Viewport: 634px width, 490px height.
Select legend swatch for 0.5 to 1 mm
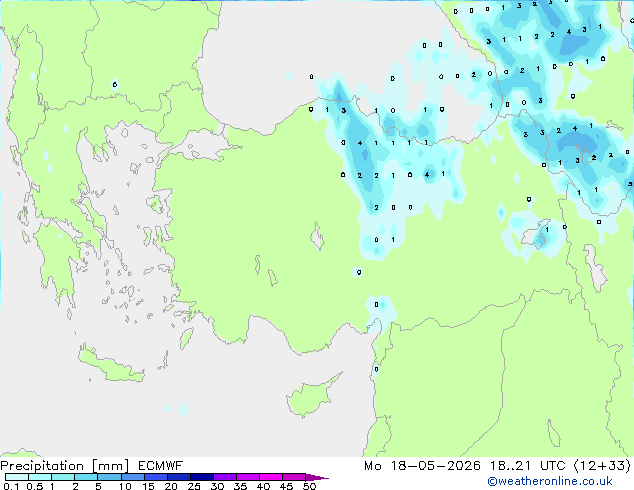point(40,477)
